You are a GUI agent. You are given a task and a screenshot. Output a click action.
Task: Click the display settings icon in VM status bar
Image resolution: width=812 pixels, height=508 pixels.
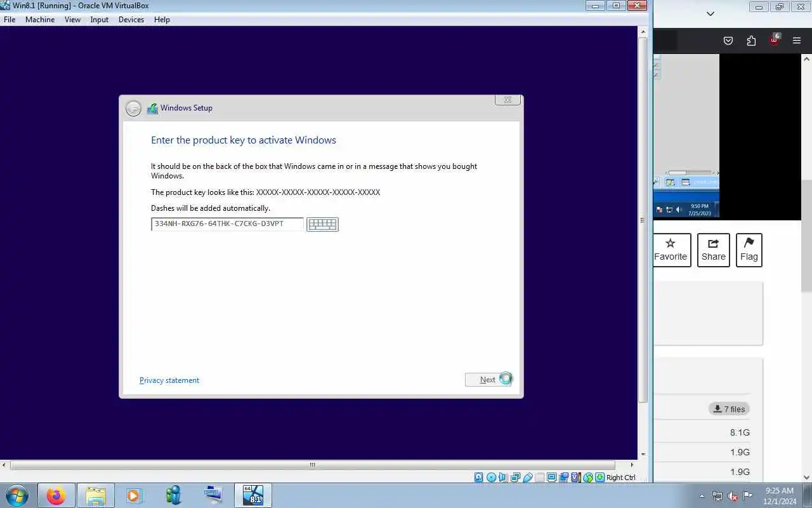tap(551, 478)
